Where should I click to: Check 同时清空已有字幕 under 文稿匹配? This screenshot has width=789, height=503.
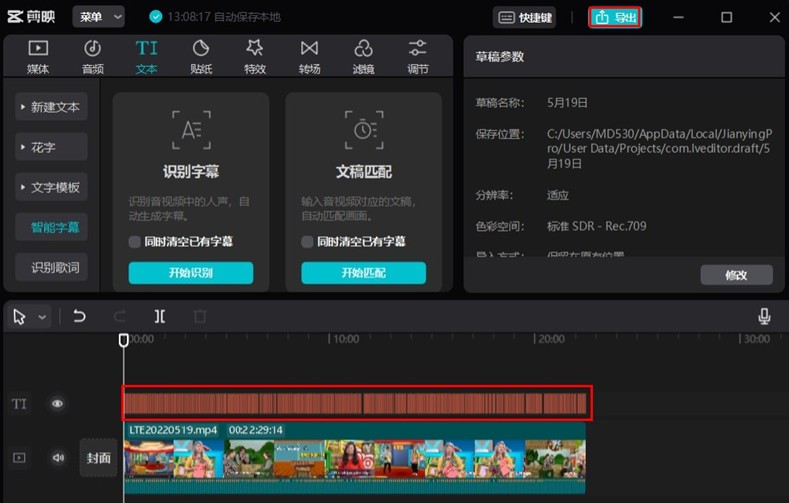click(x=308, y=242)
